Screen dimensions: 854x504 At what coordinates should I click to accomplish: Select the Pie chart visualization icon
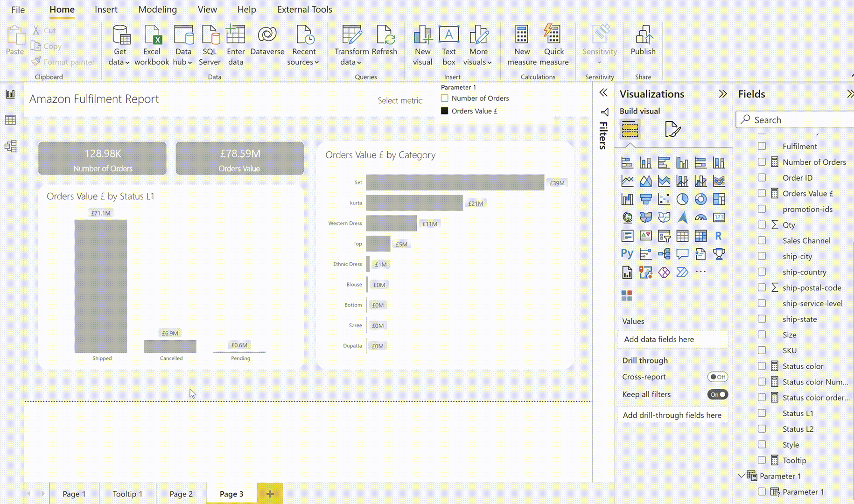(x=682, y=199)
